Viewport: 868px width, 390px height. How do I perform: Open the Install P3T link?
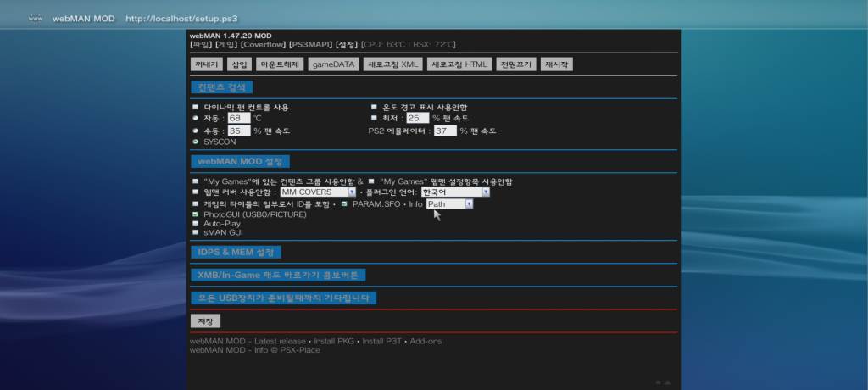382,341
